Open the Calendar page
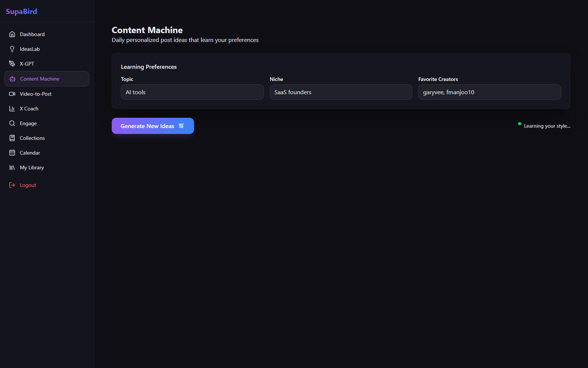The width and height of the screenshot is (588, 368). point(47,153)
